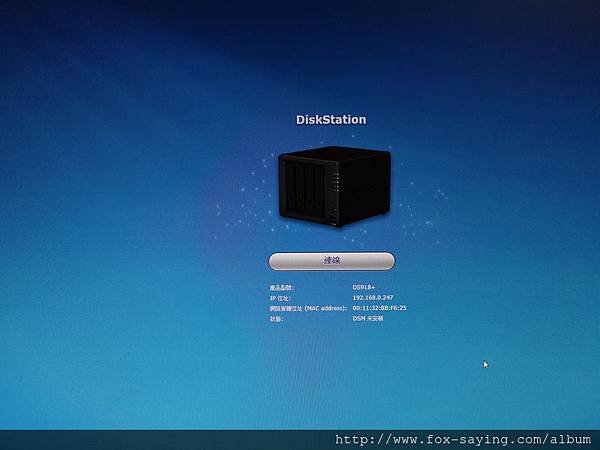Image resolution: width=600 pixels, height=450 pixels.
Task: Click the IP 位址 label
Action: tap(280, 298)
